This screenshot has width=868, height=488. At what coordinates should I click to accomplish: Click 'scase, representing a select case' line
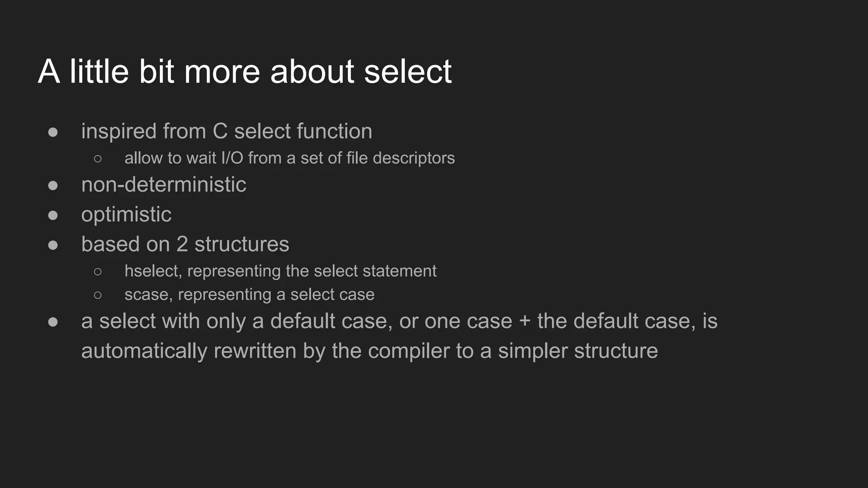coord(249,295)
